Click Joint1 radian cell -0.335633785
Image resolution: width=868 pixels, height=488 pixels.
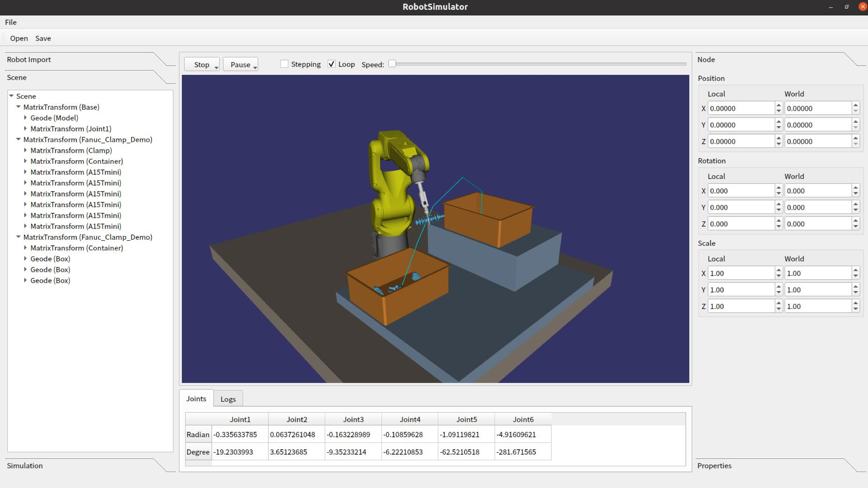pos(240,434)
